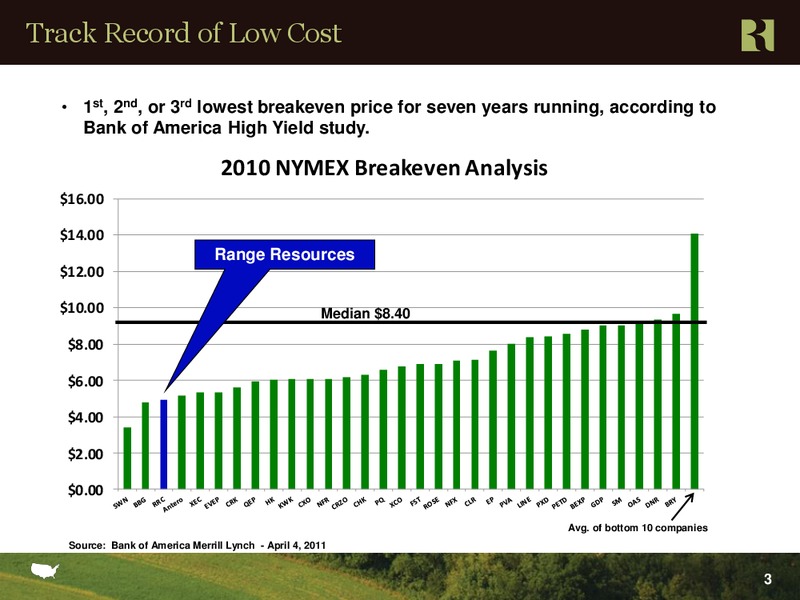The image size is (800, 600).
Task: Click the 'HK' ticker label
Action: [x=270, y=501]
